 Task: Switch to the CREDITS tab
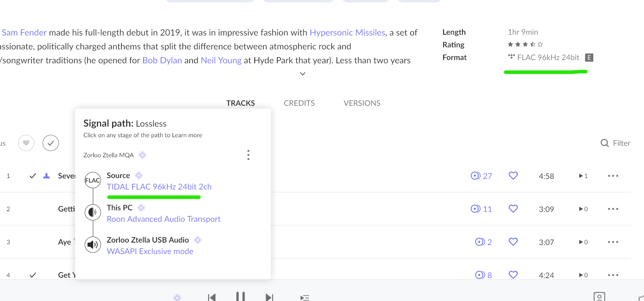point(299,103)
